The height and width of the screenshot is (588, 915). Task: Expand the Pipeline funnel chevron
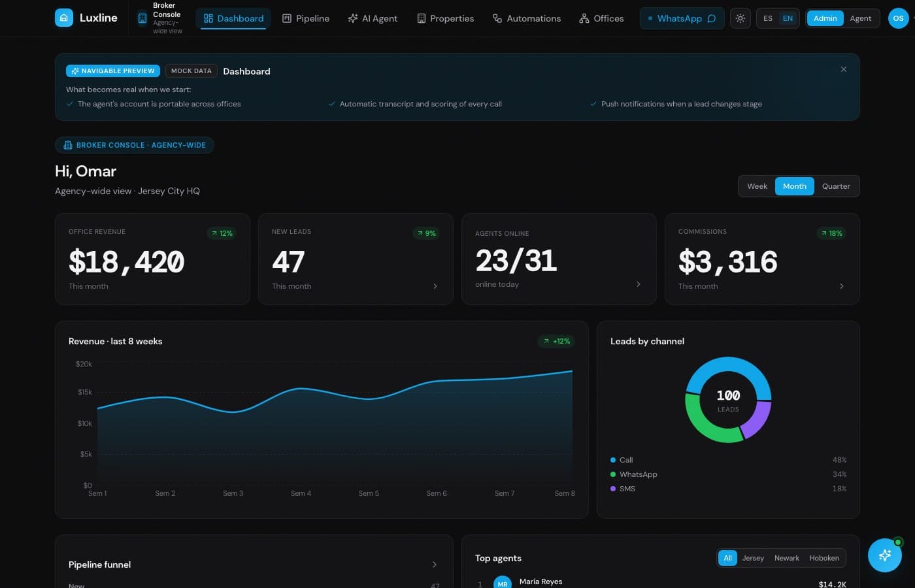coord(435,564)
